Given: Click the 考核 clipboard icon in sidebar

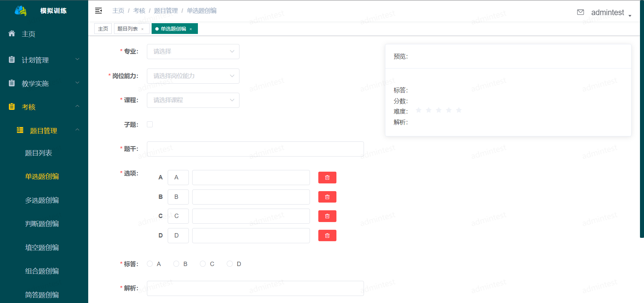Looking at the screenshot, I should (11, 106).
